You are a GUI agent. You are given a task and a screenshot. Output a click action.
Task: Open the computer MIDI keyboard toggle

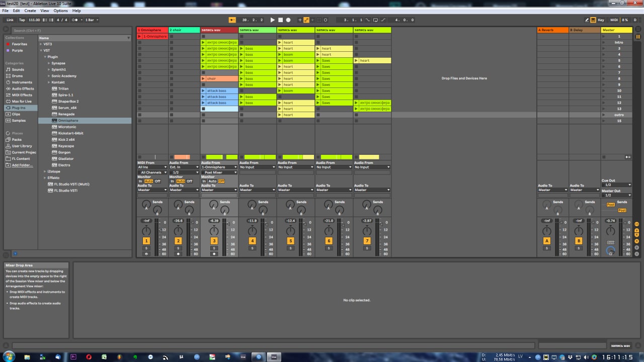click(593, 20)
